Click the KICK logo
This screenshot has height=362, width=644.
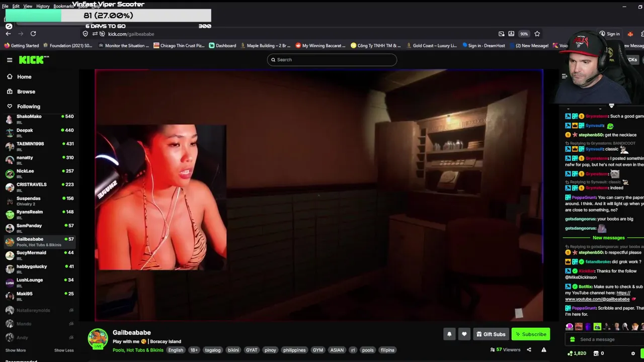click(34, 60)
